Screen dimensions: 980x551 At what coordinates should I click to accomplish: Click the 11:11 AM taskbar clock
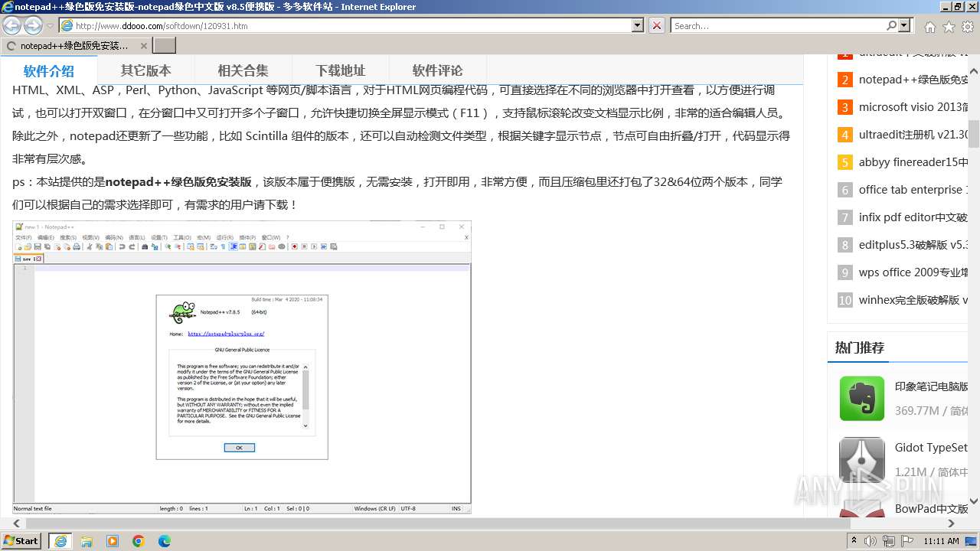[942, 541]
